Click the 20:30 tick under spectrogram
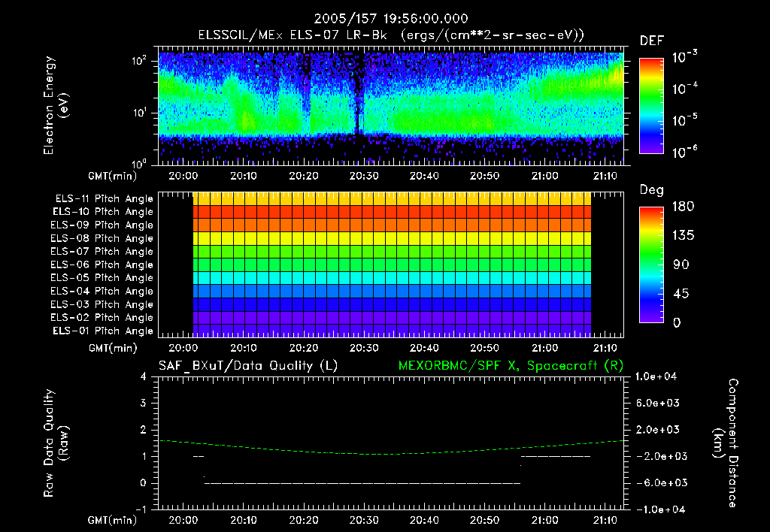Viewport: 770px width, 532px height. tap(364, 176)
